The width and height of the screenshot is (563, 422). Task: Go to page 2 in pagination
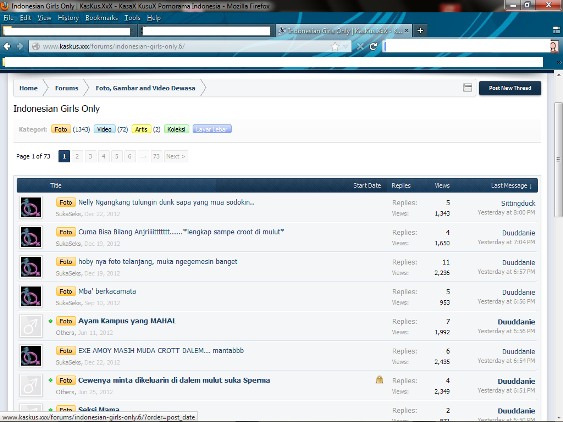[x=77, y=156]
